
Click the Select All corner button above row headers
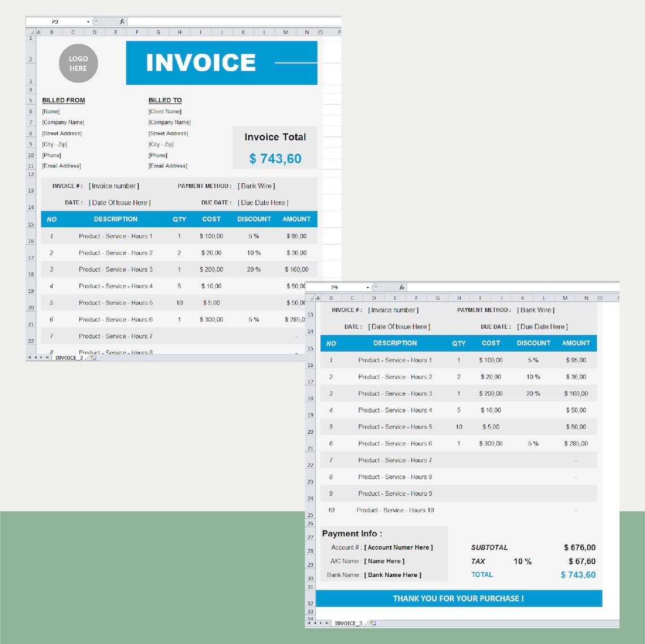(x=32, y=32)
